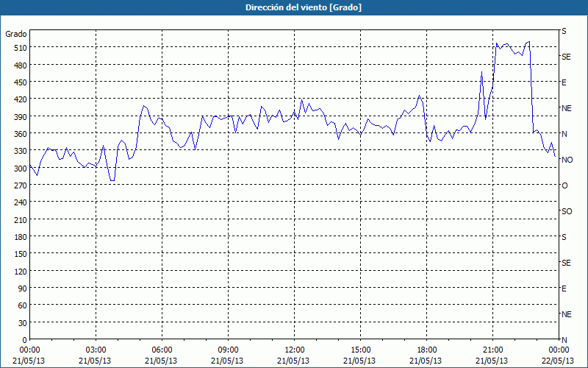Click the '450' y-axis value
Viewport: 588px width, 368px height.
21,82
